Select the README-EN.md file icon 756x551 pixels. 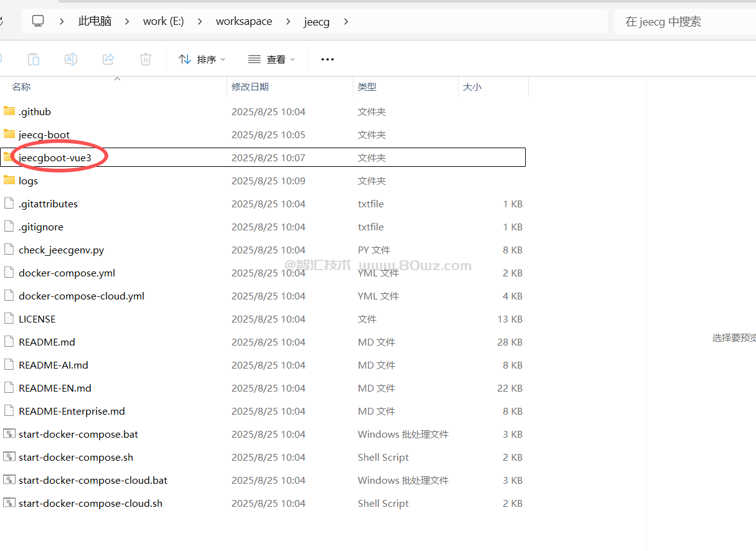point(9,388)
